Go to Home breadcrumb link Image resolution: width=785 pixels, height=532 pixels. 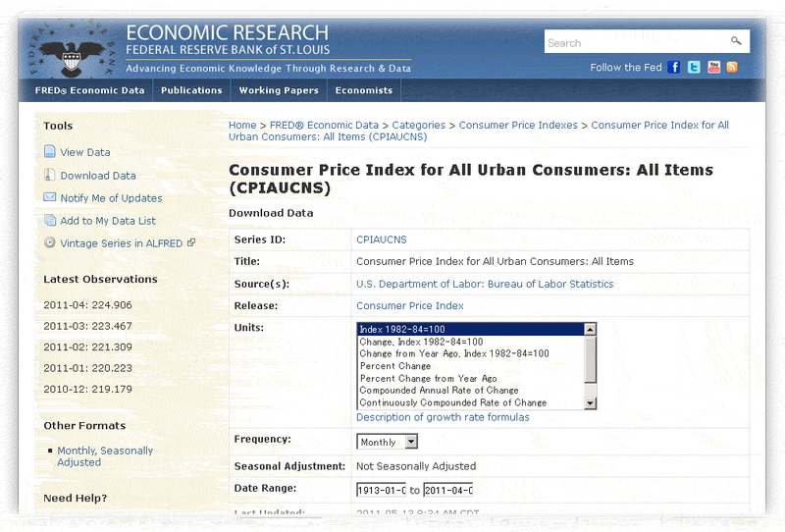(x=242, y=126)
